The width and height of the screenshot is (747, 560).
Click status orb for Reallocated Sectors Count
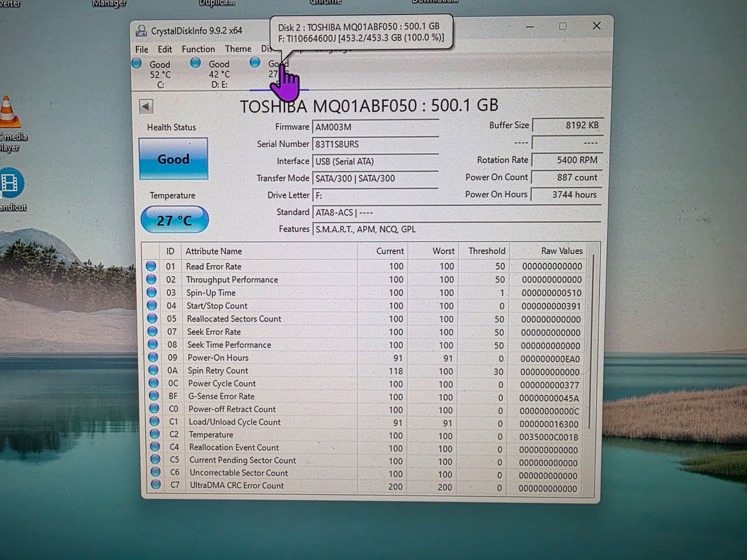pyautogui.click(x=152, y=318)
